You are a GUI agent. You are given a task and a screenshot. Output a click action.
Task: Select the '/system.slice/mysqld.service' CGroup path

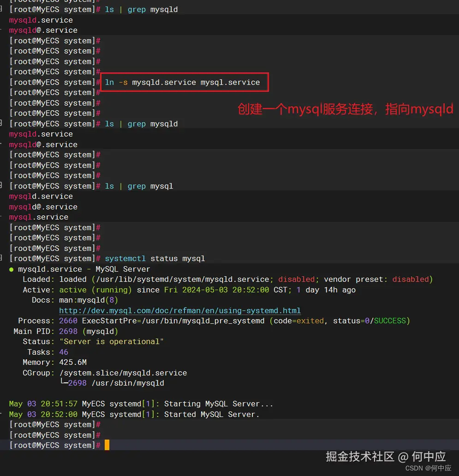pyautogui.click(x=123, y=373)
